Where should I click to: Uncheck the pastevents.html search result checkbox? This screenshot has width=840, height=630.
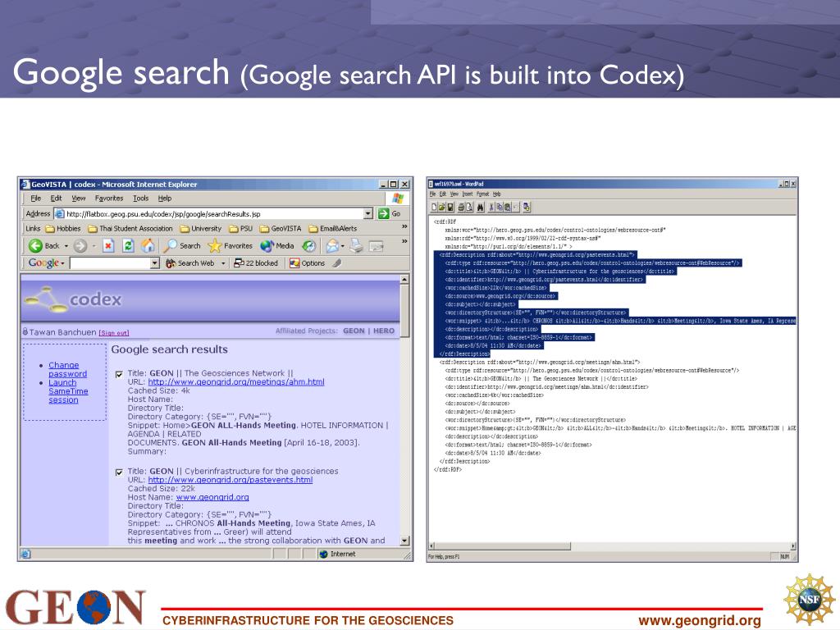(119, 472)
